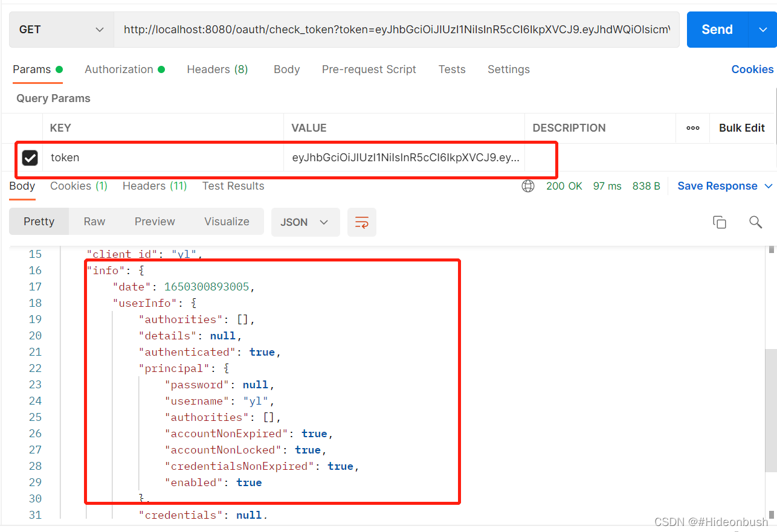This screenshot has height=532, width=777.
Task: Open the Pre-request Script tab
Action: tap(369, 69)
